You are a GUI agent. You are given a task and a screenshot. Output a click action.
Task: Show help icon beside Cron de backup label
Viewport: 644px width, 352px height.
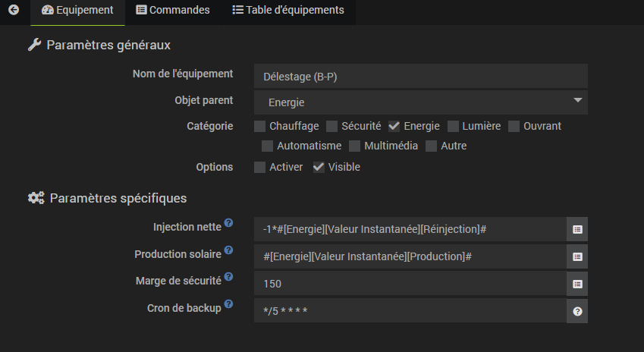click(228, 304)
